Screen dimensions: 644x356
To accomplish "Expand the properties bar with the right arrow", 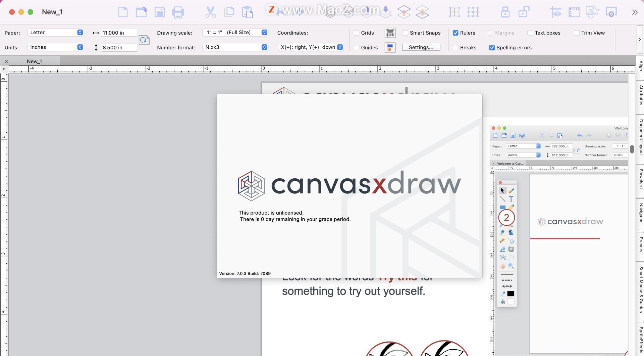I will pyautogui.click(x=640, y=39).
